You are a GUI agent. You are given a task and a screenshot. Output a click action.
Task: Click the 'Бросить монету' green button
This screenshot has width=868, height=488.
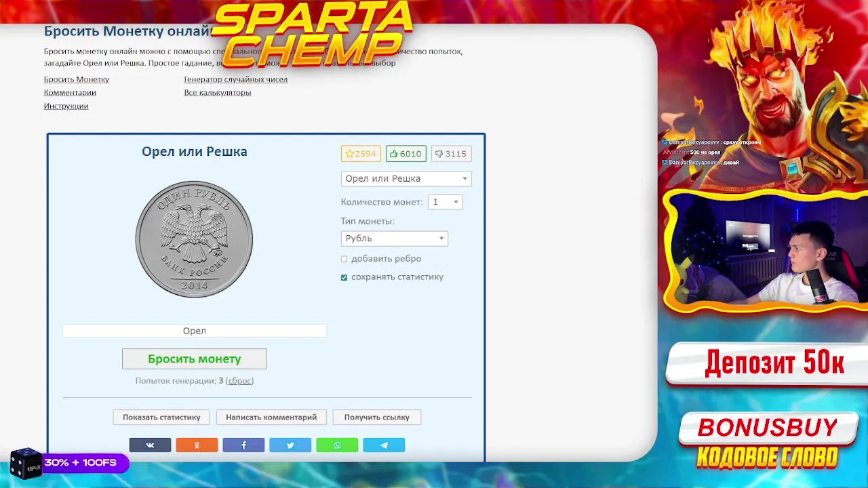pos(195,359)
